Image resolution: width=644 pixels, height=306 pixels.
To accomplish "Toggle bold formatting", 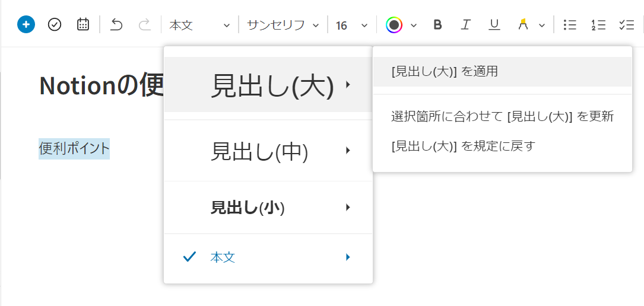I will [438, 25].
